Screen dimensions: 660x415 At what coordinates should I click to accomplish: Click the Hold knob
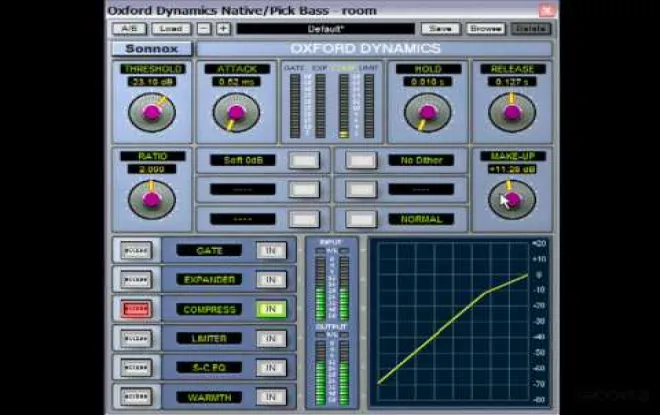[x=428, y=112]
